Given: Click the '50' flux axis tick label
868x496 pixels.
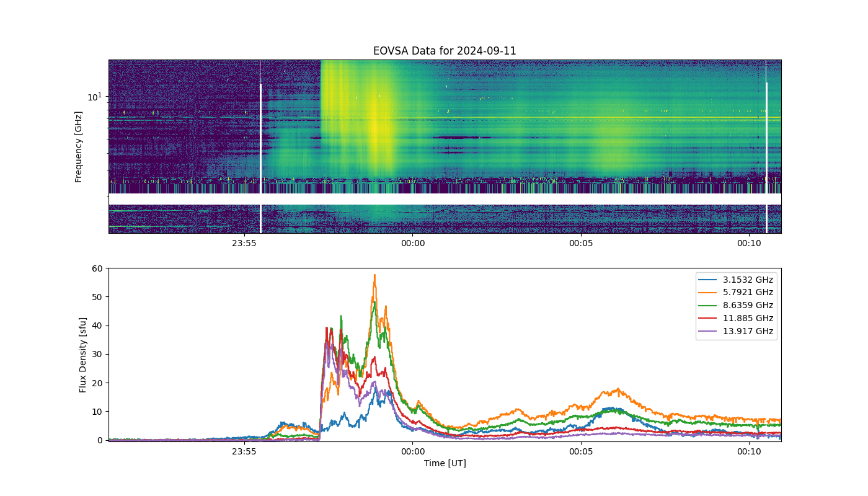Looking at the screenshot, I should pyautogui.click(x=98, y=297).
